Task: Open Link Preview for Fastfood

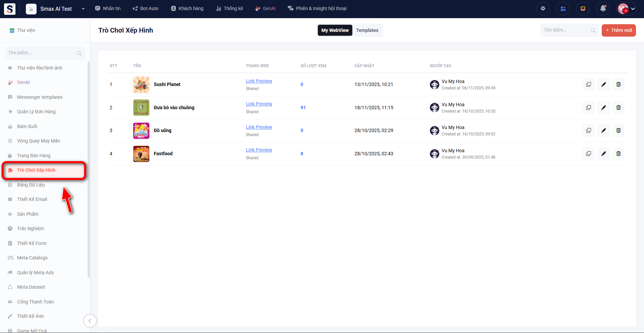Action: 259,150
